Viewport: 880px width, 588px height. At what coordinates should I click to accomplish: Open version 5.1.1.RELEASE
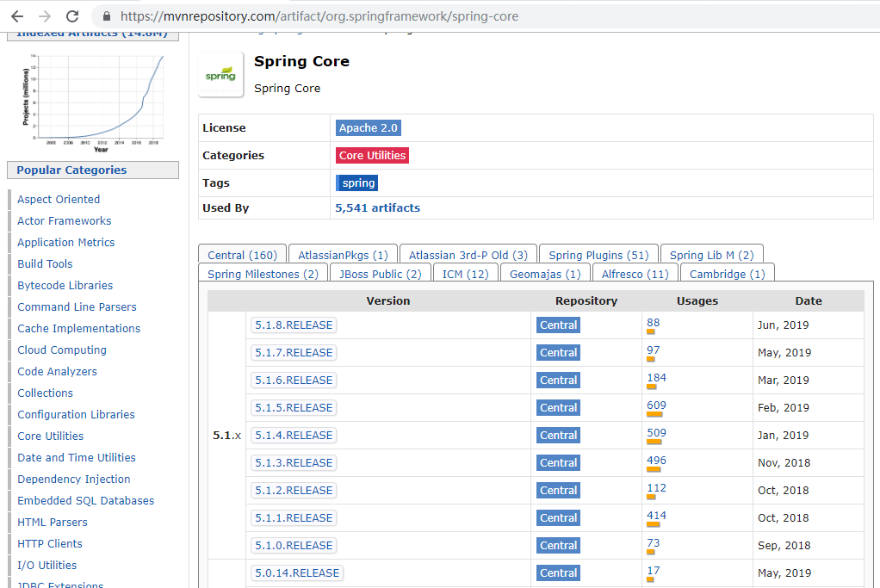294,518
